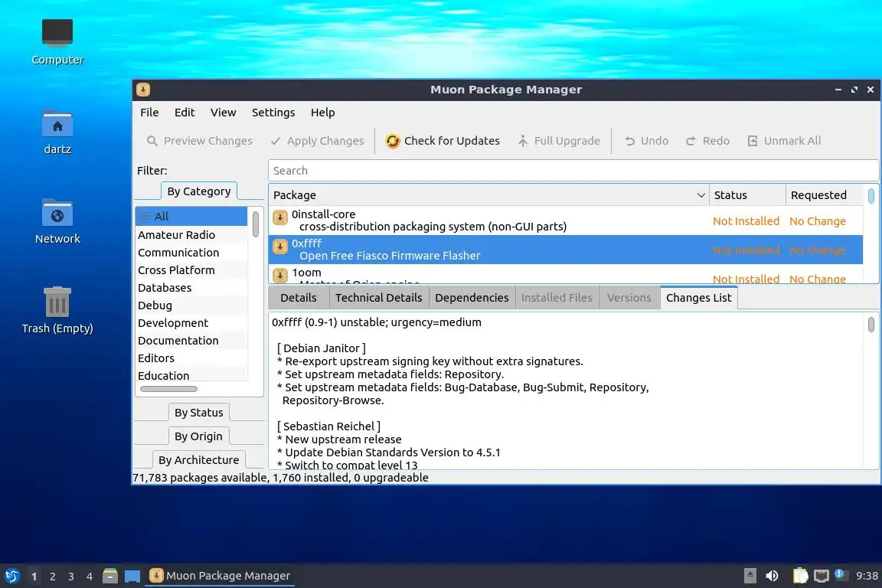
Task: Switch to workspace 4 in taskbar
Action: point(90,577)
